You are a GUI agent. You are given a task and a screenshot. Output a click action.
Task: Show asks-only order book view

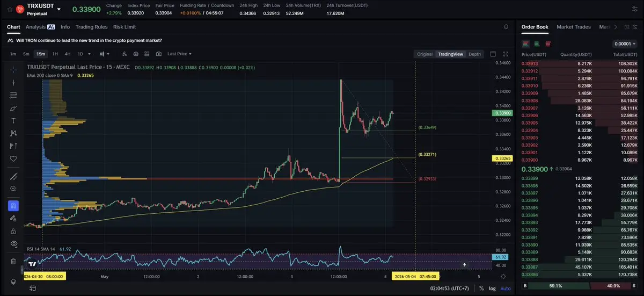[547, 44]
